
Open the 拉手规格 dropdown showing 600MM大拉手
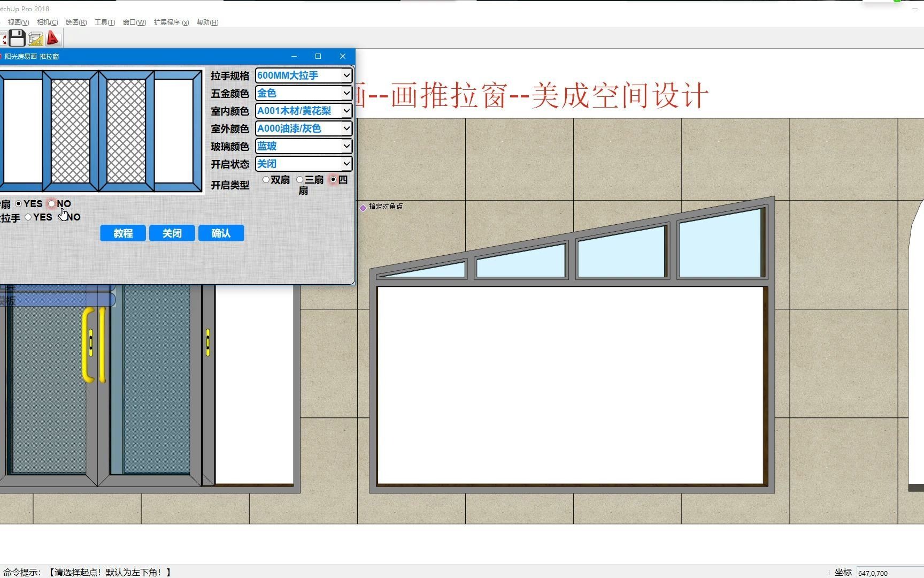pyautogui.click(x=346, y=75)
